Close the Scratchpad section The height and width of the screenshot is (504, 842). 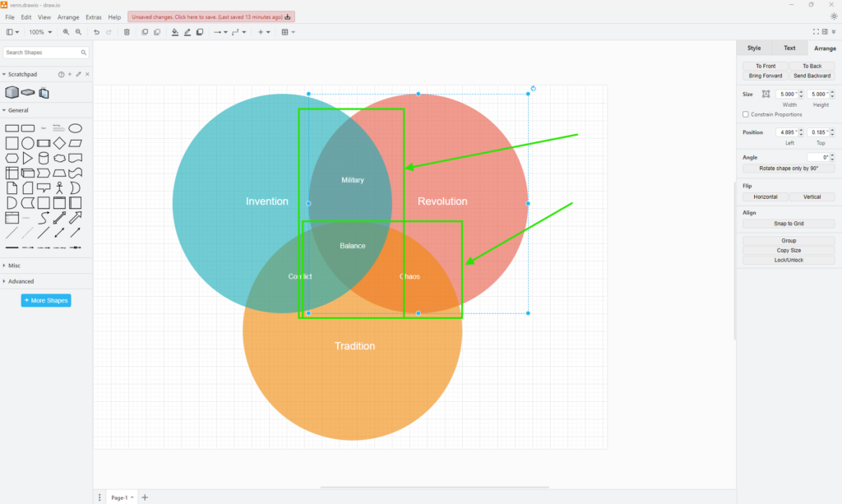pos(87,74)
